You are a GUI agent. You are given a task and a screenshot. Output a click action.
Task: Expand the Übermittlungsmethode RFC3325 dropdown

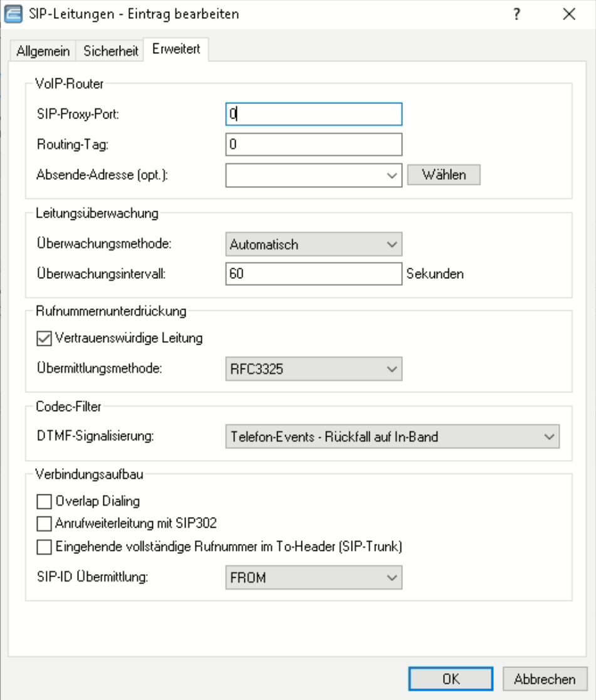tap(313, 368)
